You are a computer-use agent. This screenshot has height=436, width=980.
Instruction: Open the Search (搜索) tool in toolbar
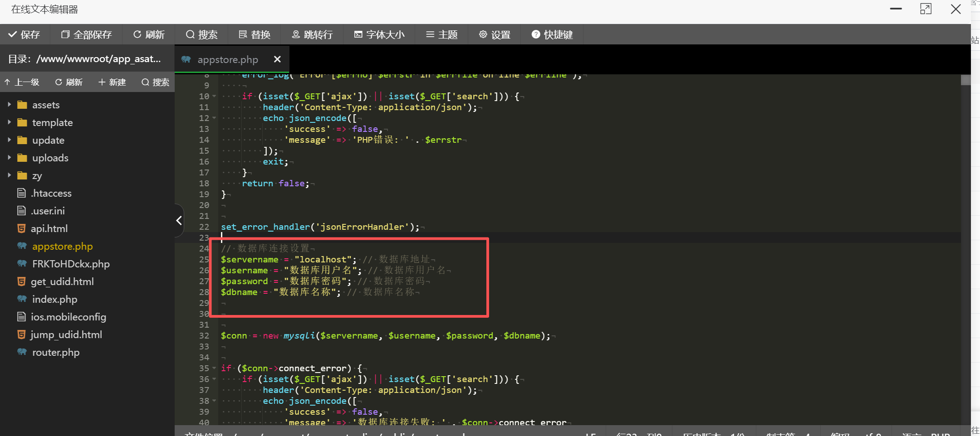point(202,34)
